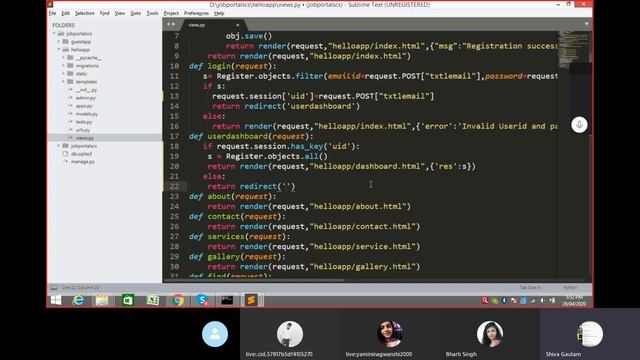Viewport: 640px width, 360px height.
Task: Collapse the helloapp folder
Action: (x=59, y=49)
